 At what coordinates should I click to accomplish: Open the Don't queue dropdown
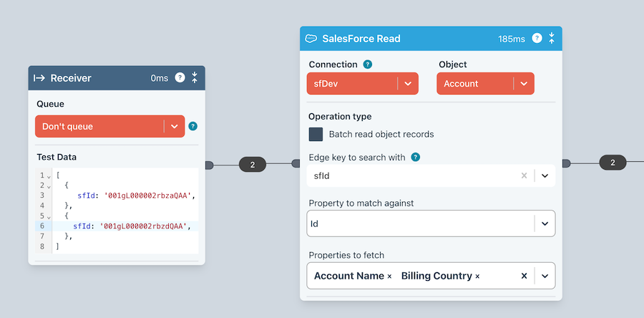(175, 127)
